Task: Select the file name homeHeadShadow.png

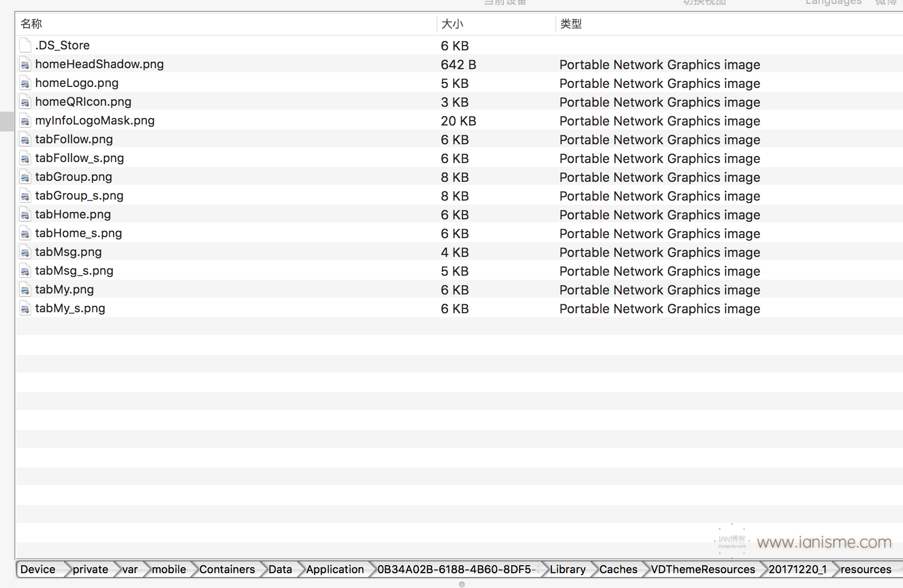Action: coord(99,64)
